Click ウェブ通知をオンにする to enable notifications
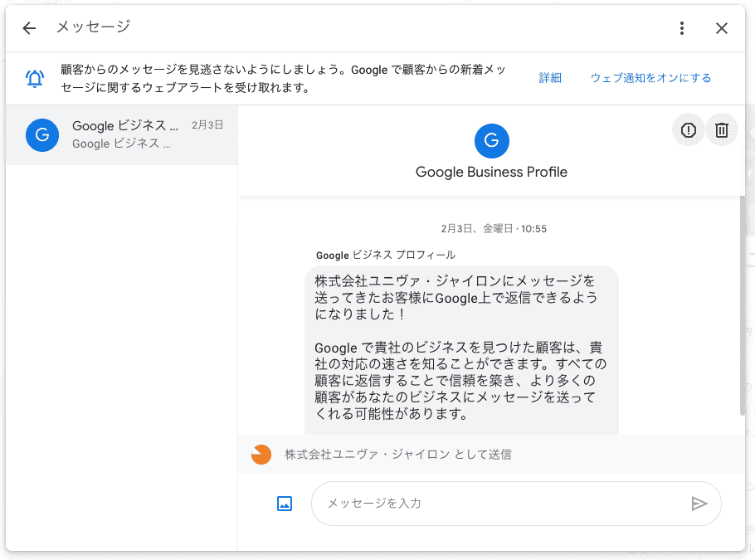This screenshot has width=755, height=560. pos(650,78)
